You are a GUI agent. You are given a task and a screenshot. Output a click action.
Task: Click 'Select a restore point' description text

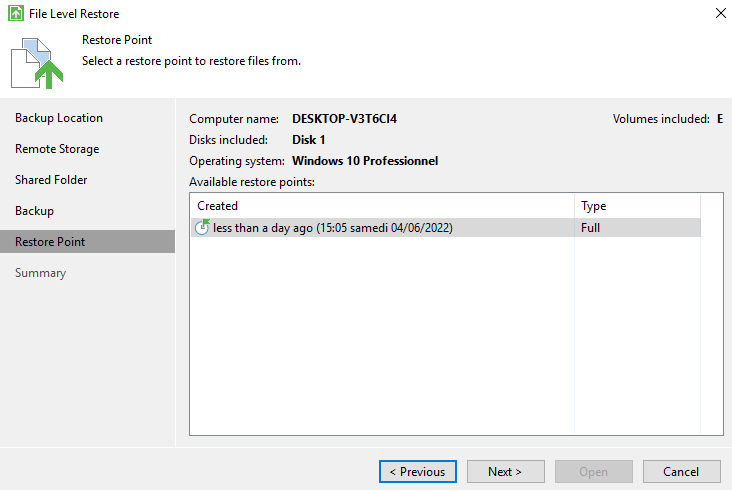coord(191,61)
